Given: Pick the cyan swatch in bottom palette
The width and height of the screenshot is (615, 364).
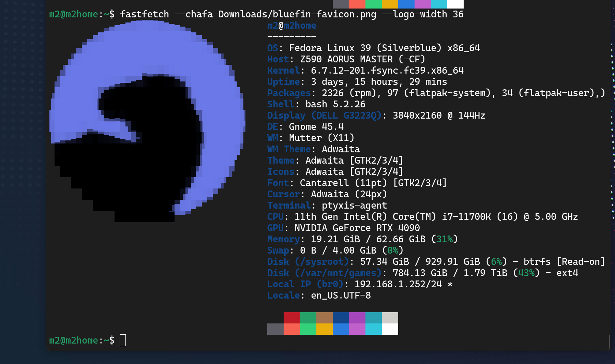Looking at the screenshot, I should tap(374, 329).
